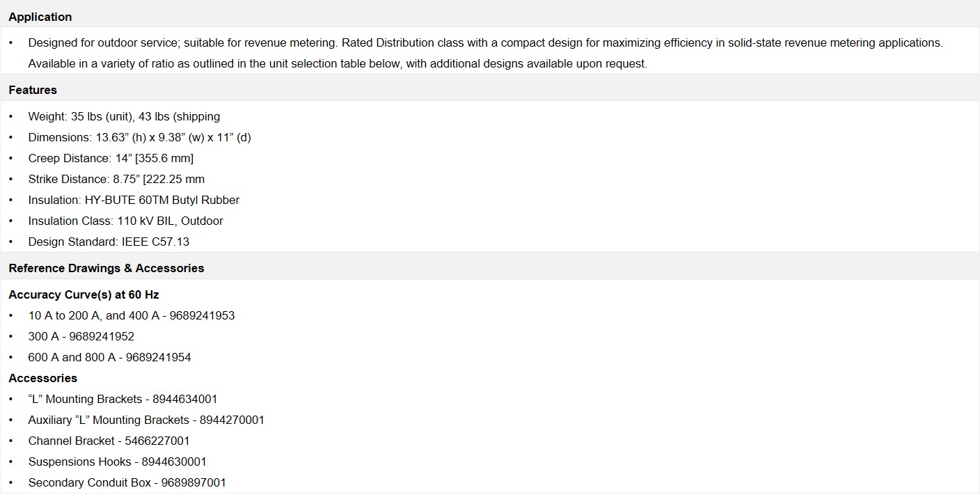Select the Channel Bracket 5466227001 entry
This screenshot has height=497, width=980.
pyautogui.click(x=109, y=441)
